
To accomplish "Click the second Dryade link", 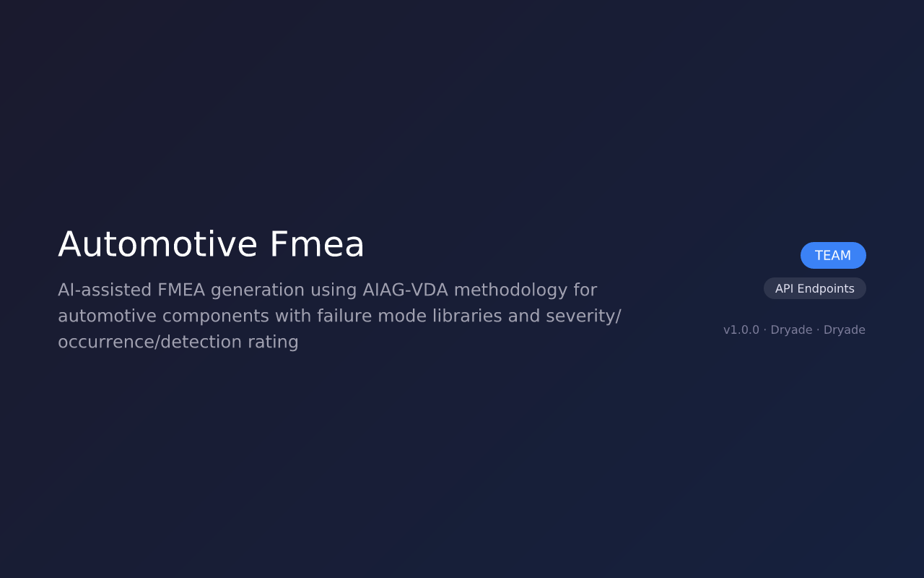I will 844,329.
